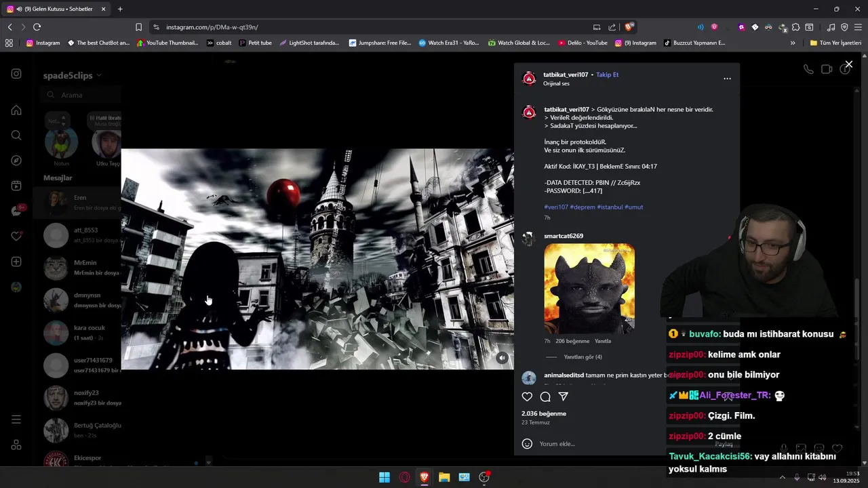Viewport: 868px width, 488px height.
Task: Open Windows Start menu
Action: pos(384,477)
